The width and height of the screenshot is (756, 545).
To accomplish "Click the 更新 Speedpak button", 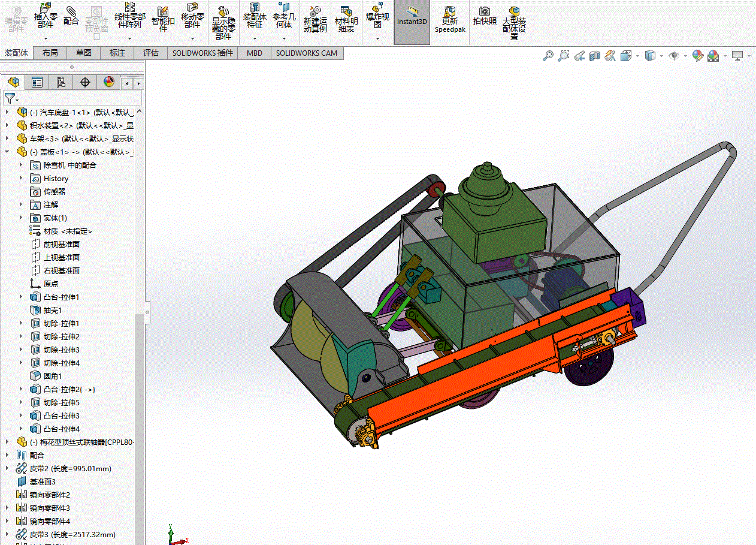I will coord(449,18).
